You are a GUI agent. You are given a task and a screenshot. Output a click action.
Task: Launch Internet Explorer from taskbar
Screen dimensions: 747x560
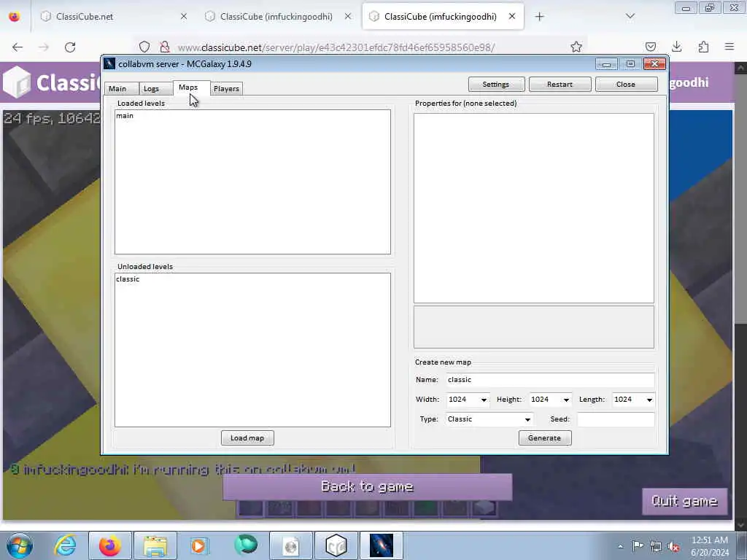tap(65, 545)
